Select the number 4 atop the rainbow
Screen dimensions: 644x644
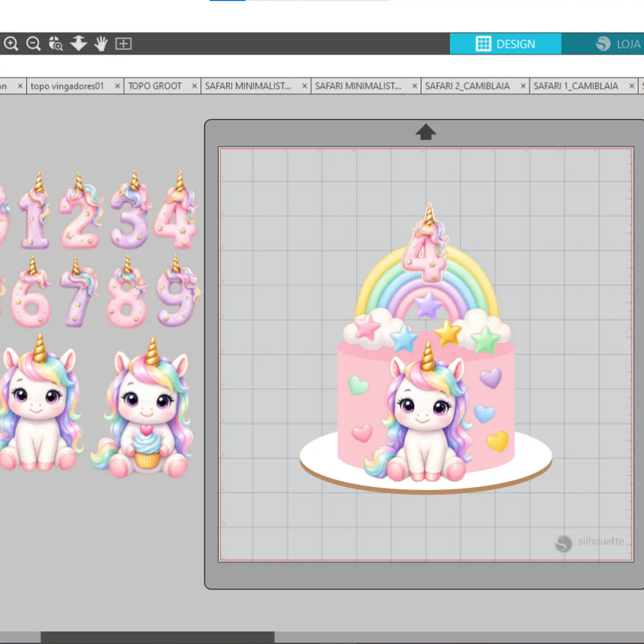click(425, 243)
